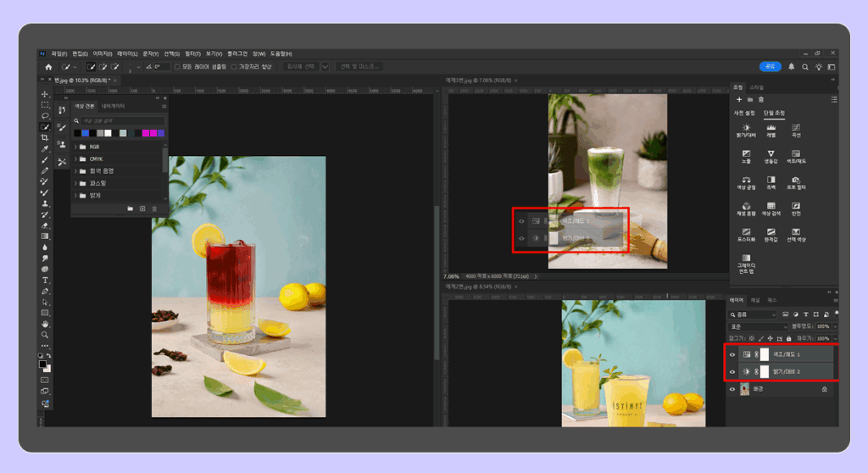Add the 반전 adjustment

pos(795,209)
